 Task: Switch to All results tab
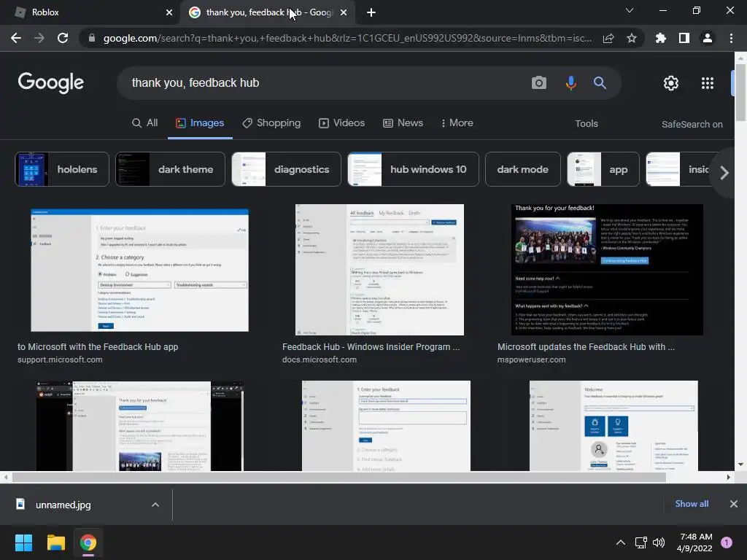(145, 122)
